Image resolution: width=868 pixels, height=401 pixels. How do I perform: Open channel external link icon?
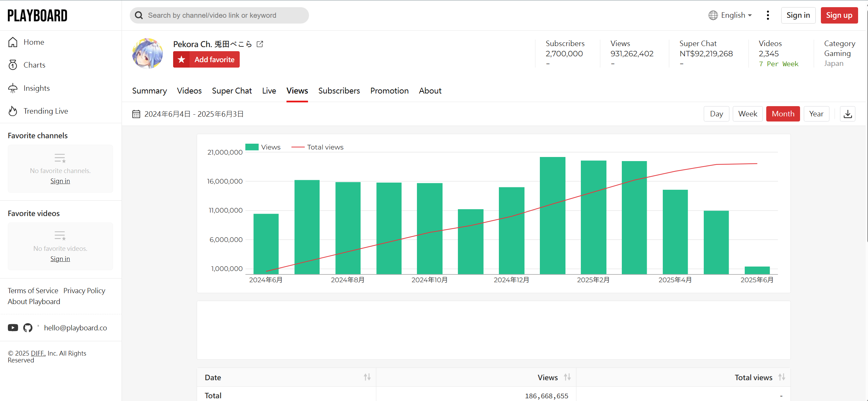tap(260, 44)
